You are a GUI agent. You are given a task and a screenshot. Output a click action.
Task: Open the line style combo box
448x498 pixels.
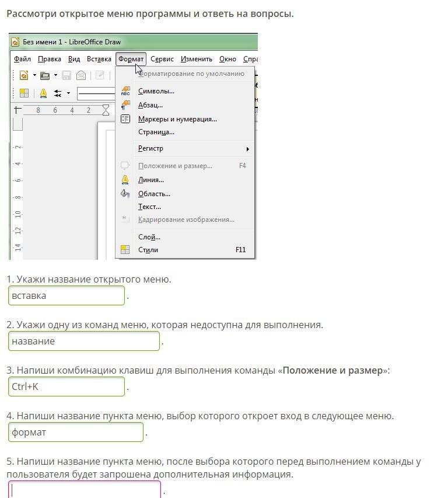coord(96,93)
